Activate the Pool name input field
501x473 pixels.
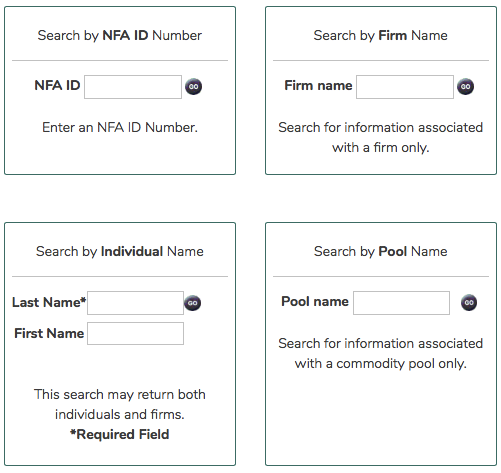pyautogui.click(x=401, y=303)
